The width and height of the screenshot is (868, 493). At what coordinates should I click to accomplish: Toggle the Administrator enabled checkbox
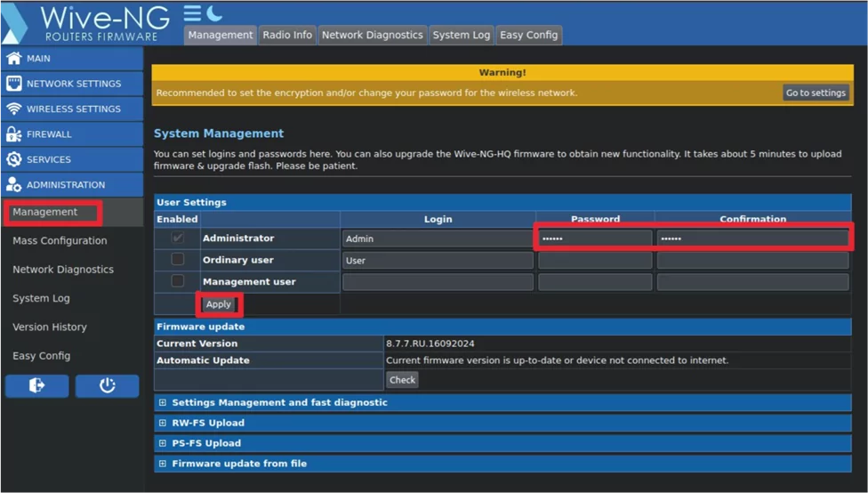pyautogui.click(x=178, y=238)
